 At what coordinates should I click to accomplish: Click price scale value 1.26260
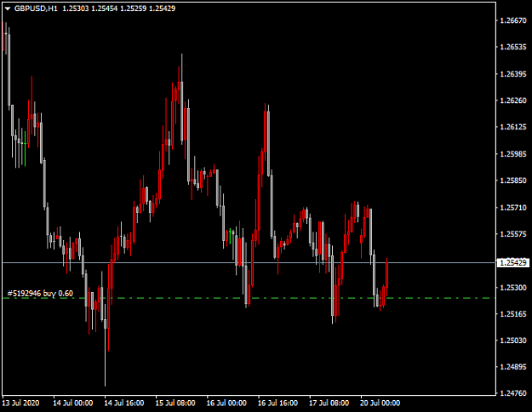point(513,100)
